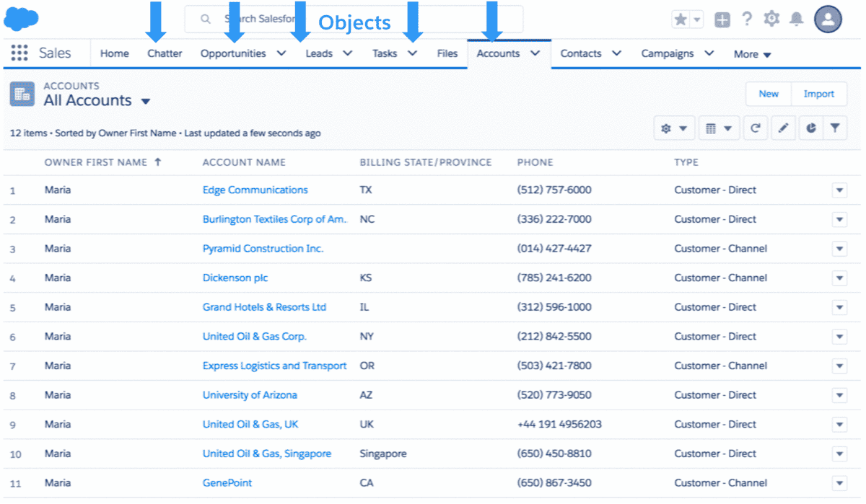This screenshot has width=866, height=504.
Task: Open the charts pie icon
Action: (x=811, y=128)
